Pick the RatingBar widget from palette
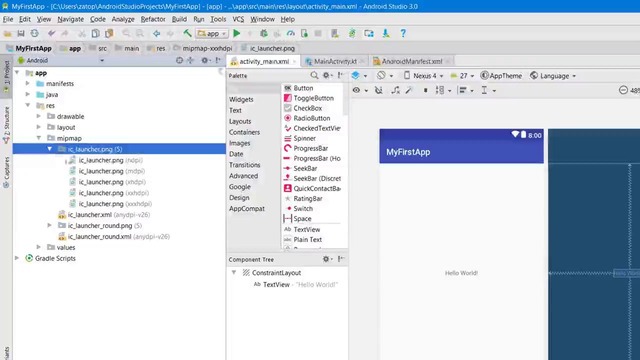 (303, 199)
